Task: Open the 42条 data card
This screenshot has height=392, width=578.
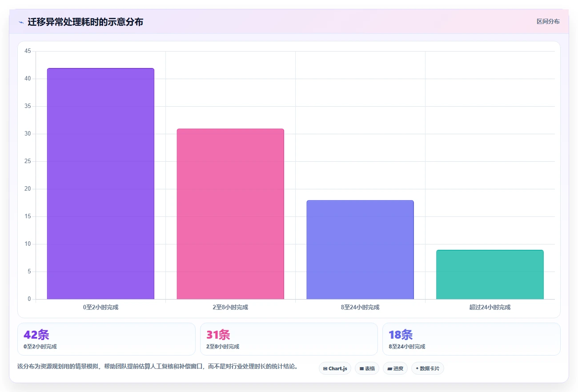Action: [x=106, y=339]
